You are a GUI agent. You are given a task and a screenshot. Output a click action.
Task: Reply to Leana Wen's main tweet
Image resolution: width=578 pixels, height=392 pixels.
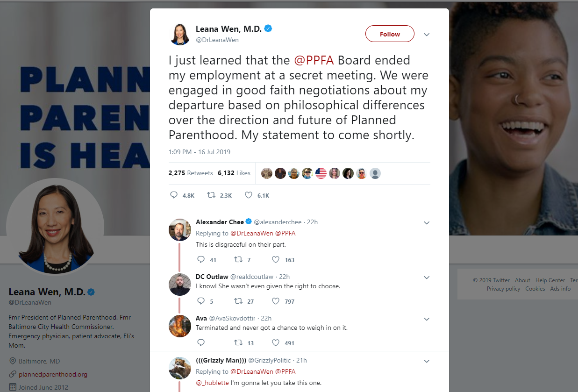pyautogui.click(x=174, y=195)
